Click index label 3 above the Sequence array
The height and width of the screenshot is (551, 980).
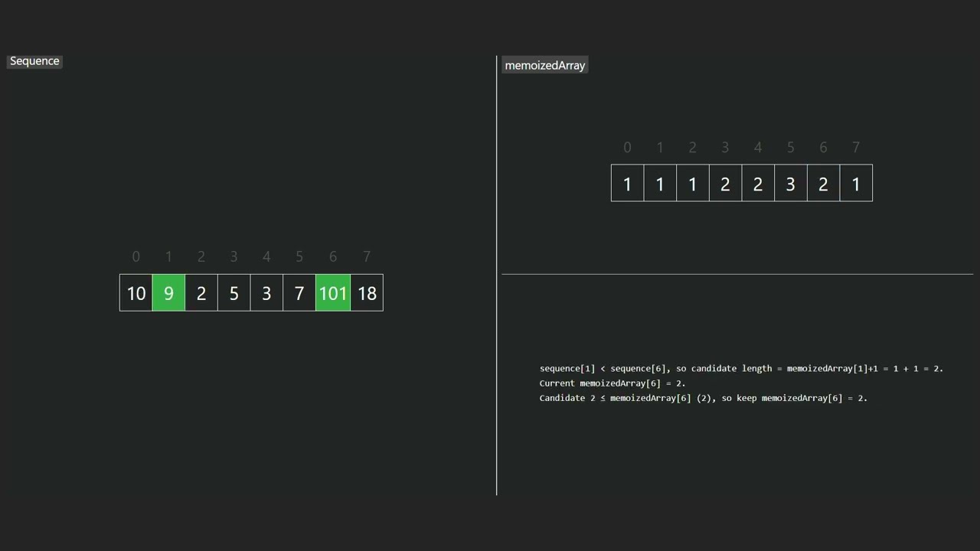point(234,256)
